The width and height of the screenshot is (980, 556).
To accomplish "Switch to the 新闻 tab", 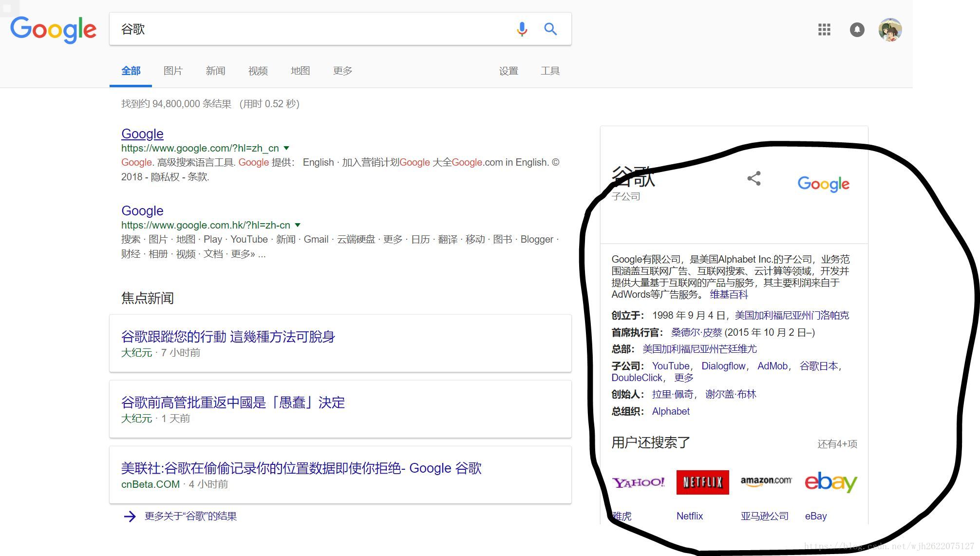I will (x=215, y=71).
